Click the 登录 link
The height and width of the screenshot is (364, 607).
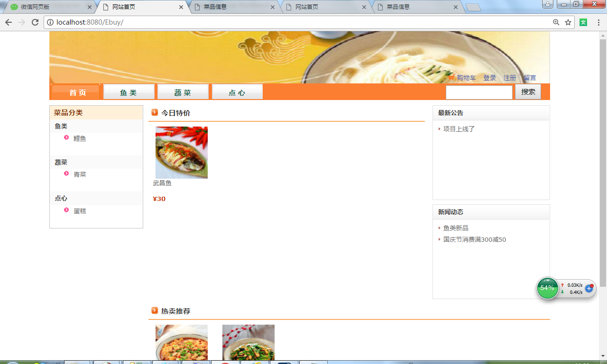point(490,78)
